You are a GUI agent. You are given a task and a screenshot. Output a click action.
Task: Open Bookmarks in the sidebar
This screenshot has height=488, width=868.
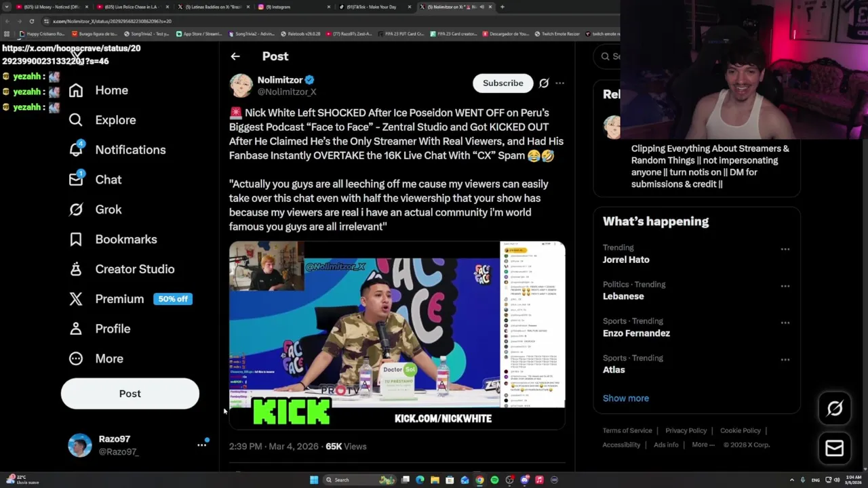(x=113, y=239)
